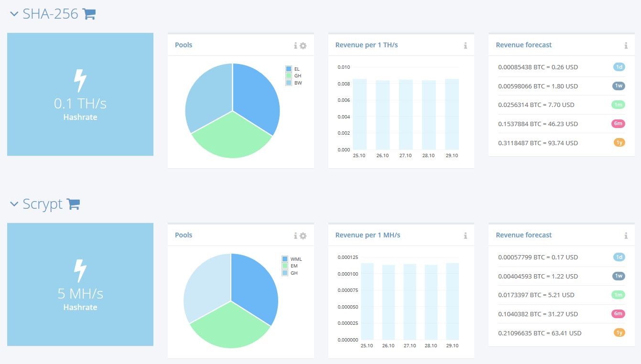Click info icon in Revenue per 1 MH/s

[465, 236]
